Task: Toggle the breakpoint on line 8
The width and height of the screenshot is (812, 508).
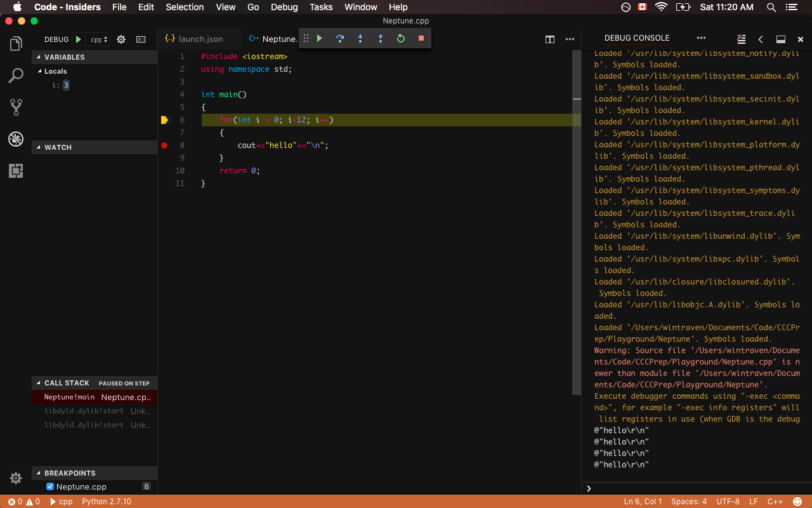Action: (164, 145)
